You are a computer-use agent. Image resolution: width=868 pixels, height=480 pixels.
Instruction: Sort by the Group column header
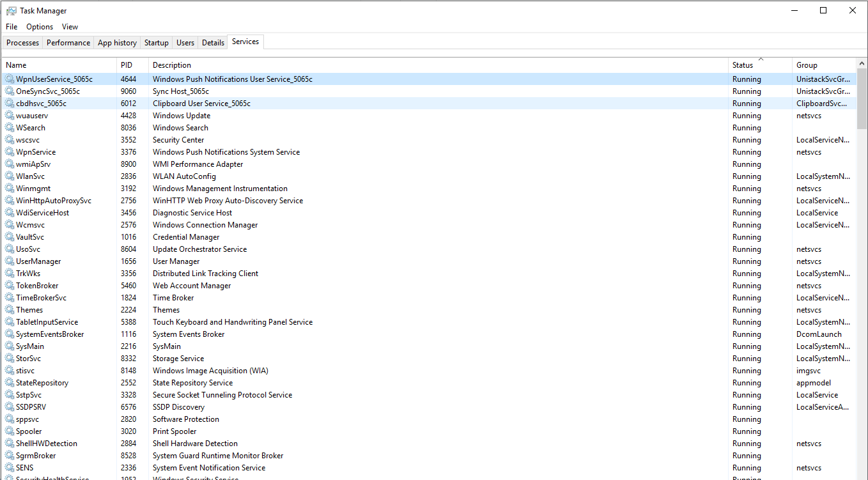point(825,65)
